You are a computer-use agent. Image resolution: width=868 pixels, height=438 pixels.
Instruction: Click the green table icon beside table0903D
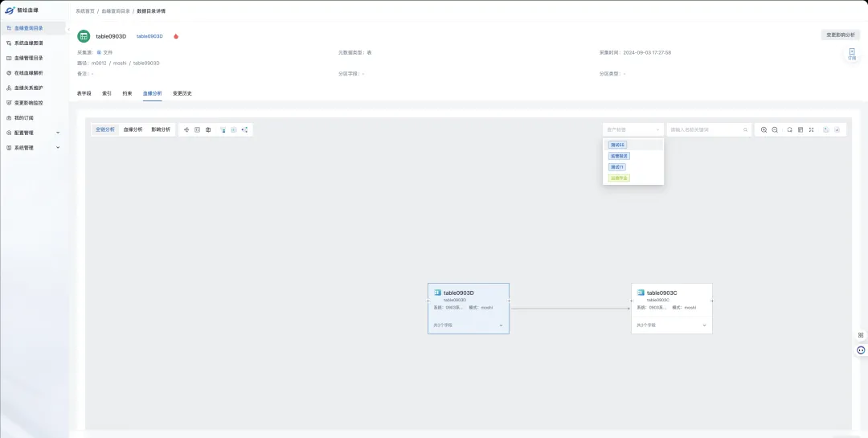pos(84,36)
